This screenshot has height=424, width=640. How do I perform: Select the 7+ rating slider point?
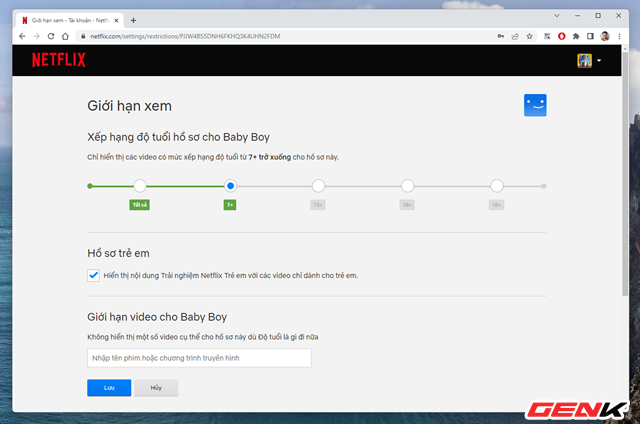point(230,186)
